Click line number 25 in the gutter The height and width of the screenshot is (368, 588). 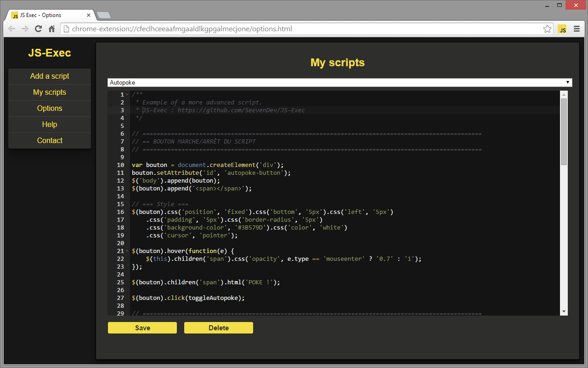click(x=121, y=282)
